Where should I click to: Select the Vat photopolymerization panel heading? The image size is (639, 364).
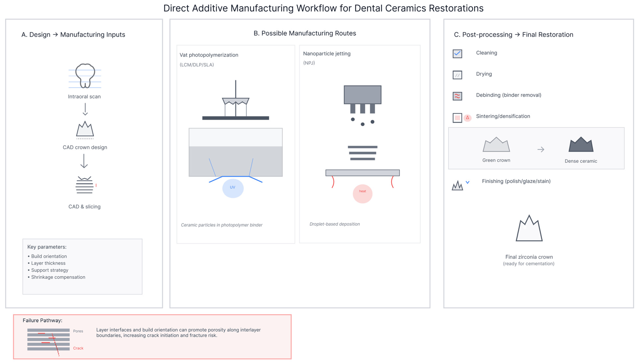(209, 55)
